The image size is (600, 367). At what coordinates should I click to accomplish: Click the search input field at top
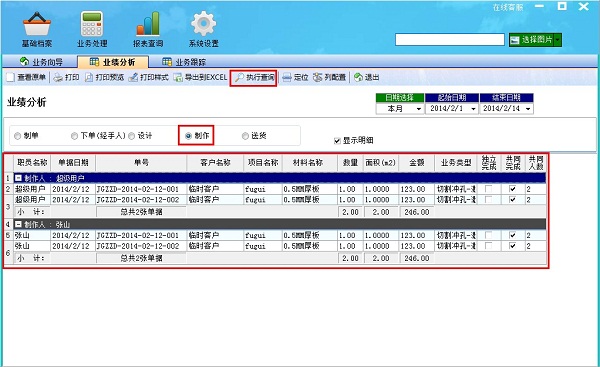pyautogui.click(x=450, y=40)
